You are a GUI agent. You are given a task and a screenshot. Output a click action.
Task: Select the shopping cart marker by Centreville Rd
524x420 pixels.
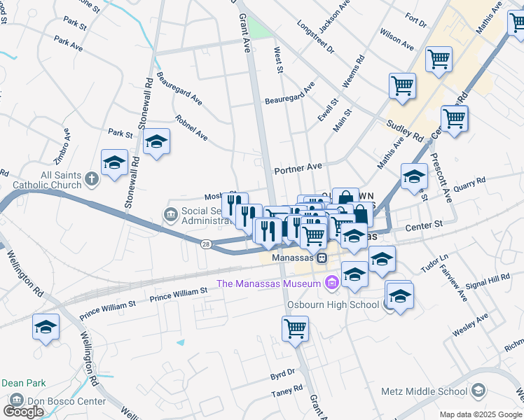tap(454, 120)
